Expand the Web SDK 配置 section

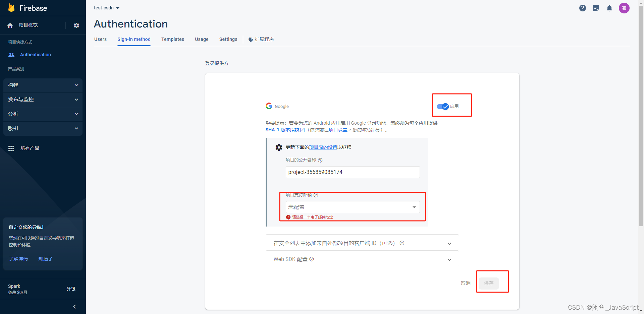coord(362,259)
